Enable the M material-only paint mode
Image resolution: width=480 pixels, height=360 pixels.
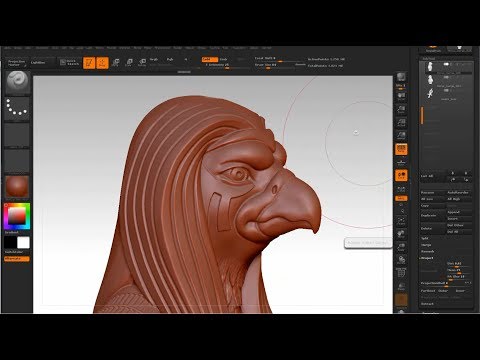pyautogui.click(x=186, y=59)
